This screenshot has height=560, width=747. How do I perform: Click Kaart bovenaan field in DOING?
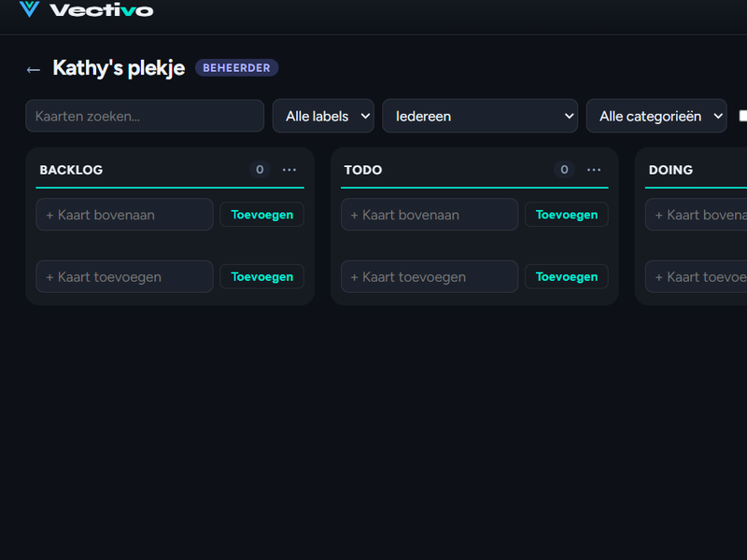pyautogui.click(x=696, y=215)
